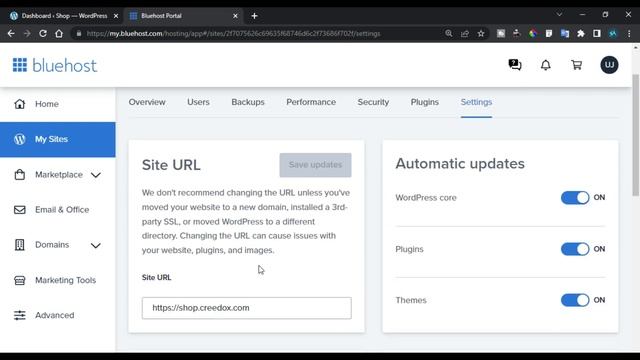Switch to the Plugins tab
Image resolution: width=640 pixels, height=360 pixels.
[x=424, y=102]
